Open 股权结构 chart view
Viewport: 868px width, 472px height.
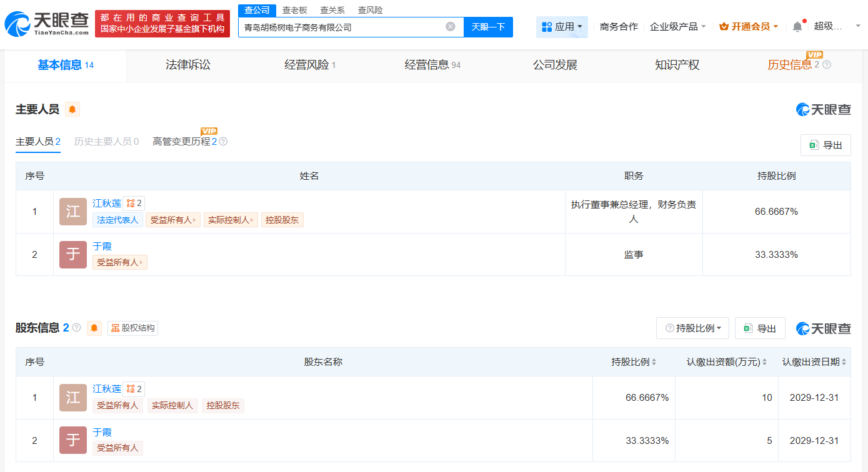pos(132,327)
